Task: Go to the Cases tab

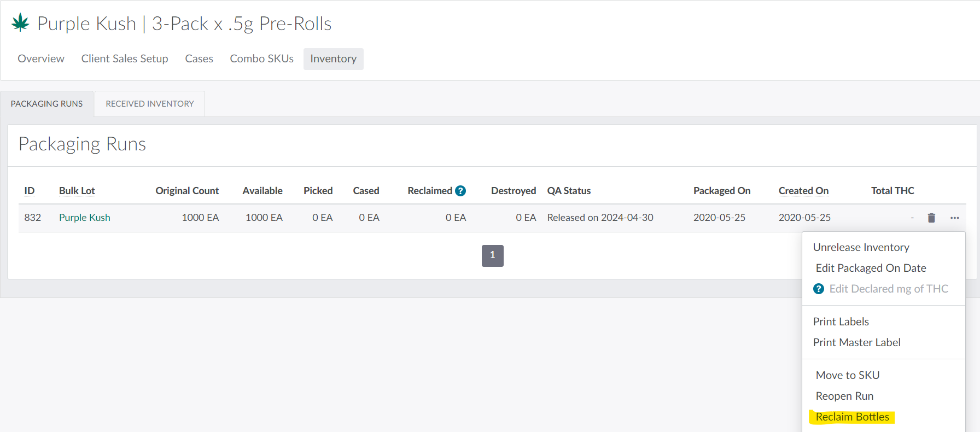Action: 199,59
